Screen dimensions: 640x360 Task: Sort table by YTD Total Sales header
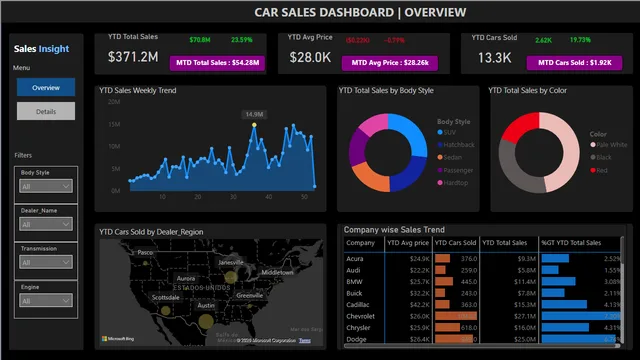click(x=504, y=243)
